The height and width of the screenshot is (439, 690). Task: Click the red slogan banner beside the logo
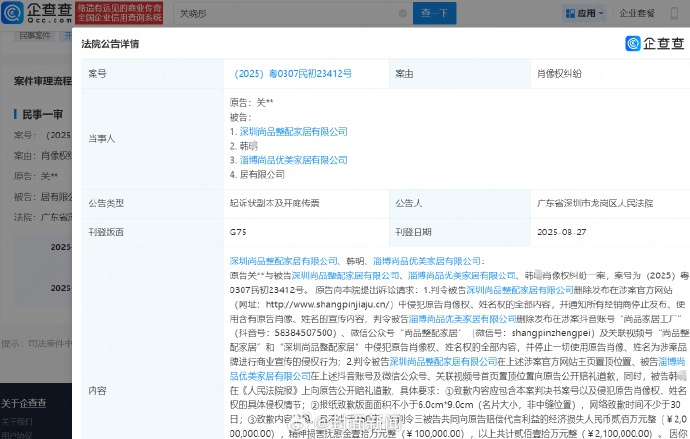[119, 13]
